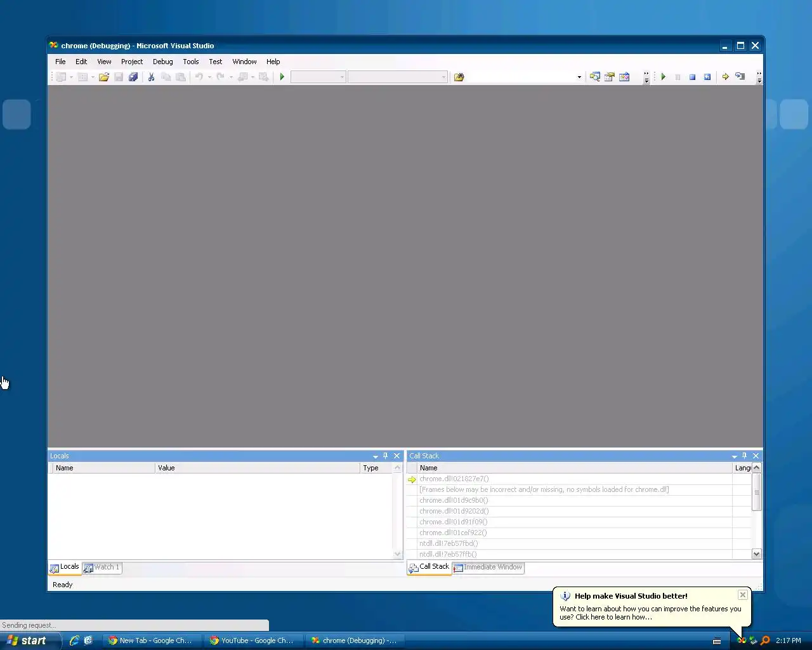The height and width of the screenshot is (650, 812).
Task: Click the Break All pause icon
Action: [x=678, y=77]
